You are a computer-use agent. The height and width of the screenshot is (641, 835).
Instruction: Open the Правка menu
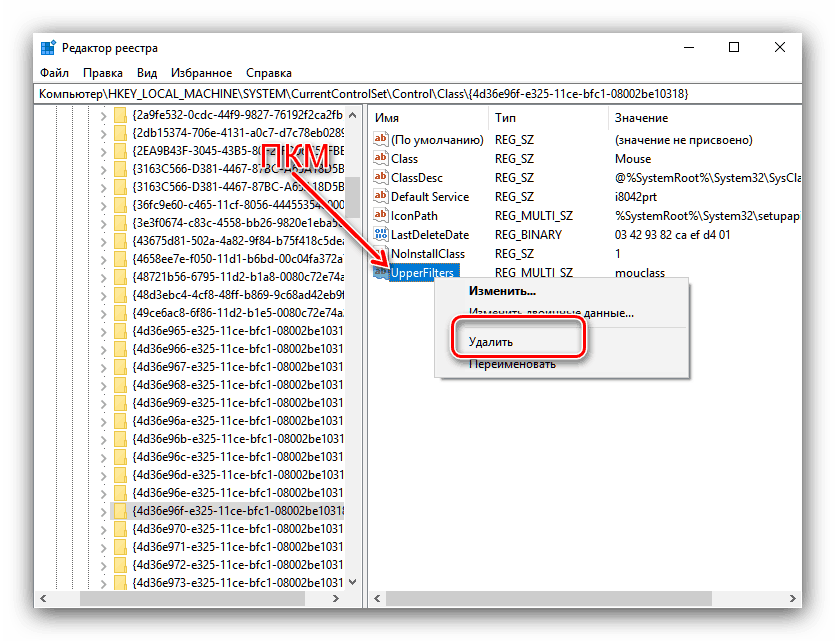coord(103,73)
